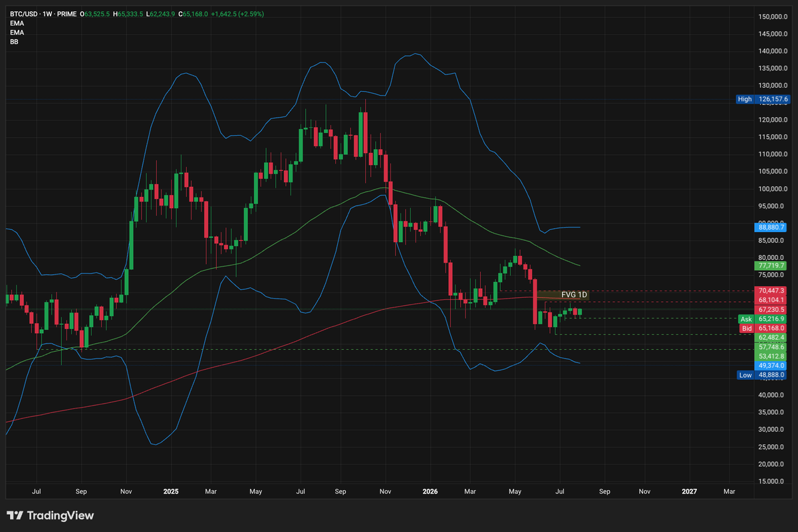Screen dimensions: 798x532
Task: Click the 150,000.0 price axis tick
Action: click(773, 17)
